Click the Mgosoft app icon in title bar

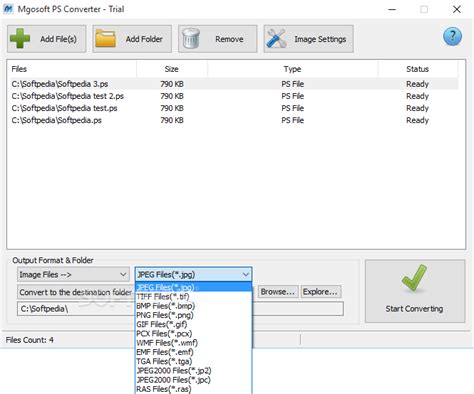click(x=8, y=9)
